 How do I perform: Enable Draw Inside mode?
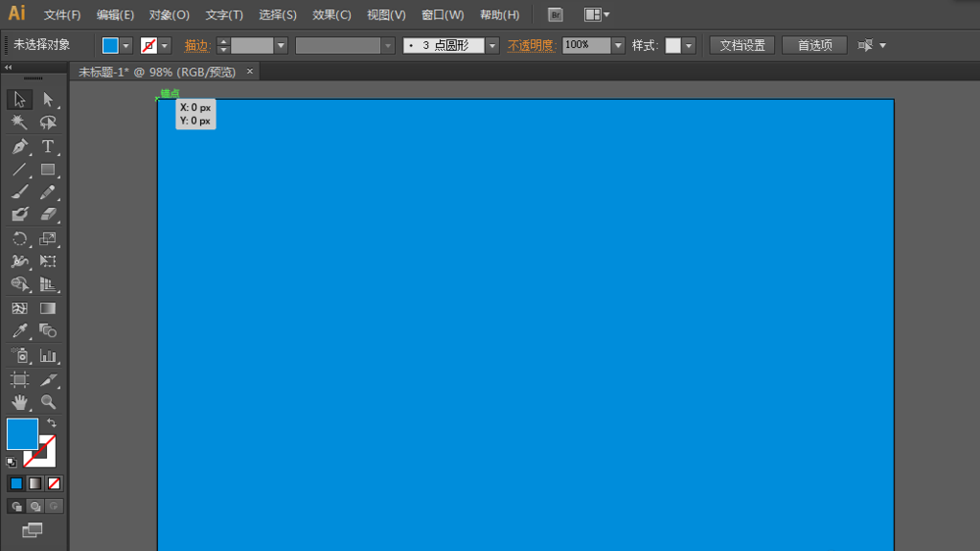(54, 506)
